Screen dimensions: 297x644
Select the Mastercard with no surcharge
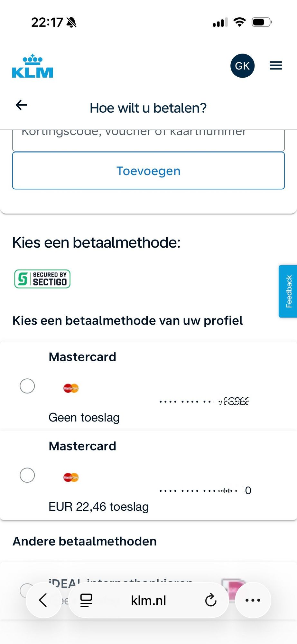(27, 386)
